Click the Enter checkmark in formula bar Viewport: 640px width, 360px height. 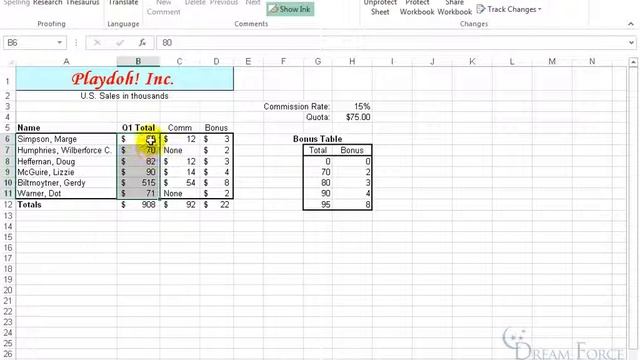point(120,42)
